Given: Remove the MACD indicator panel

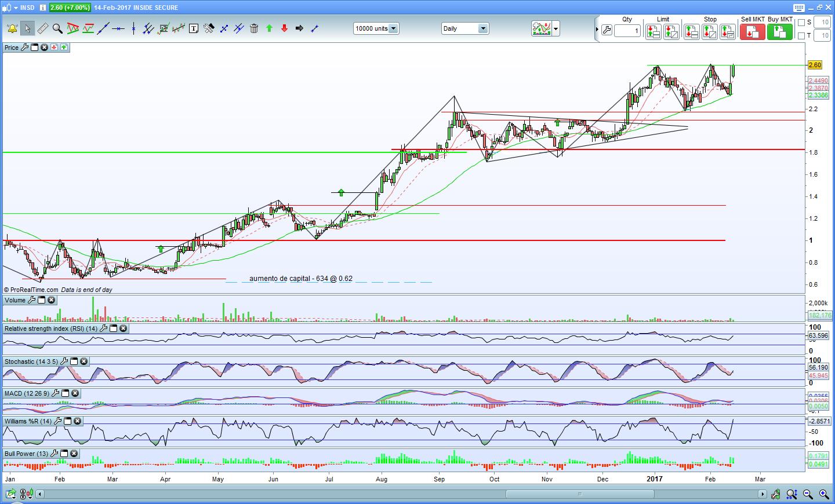Looking at the screenshot, I should coord(75,393).
